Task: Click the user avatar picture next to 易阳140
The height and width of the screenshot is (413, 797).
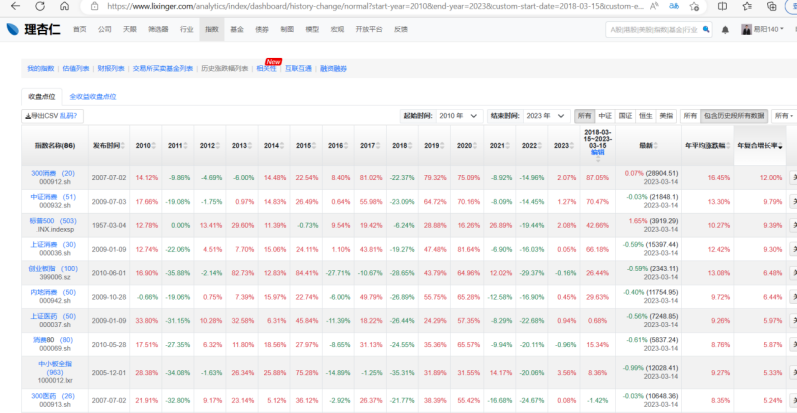Action: (746, 29)
